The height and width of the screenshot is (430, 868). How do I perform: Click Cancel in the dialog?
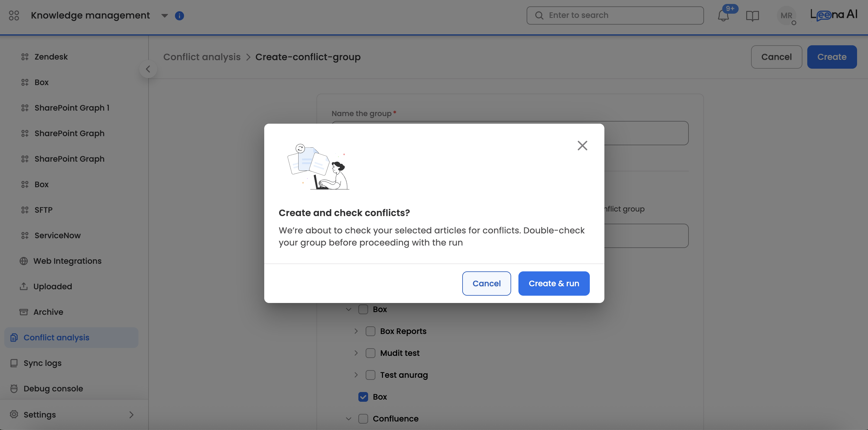pyautogui.click(x=486, y=283)
